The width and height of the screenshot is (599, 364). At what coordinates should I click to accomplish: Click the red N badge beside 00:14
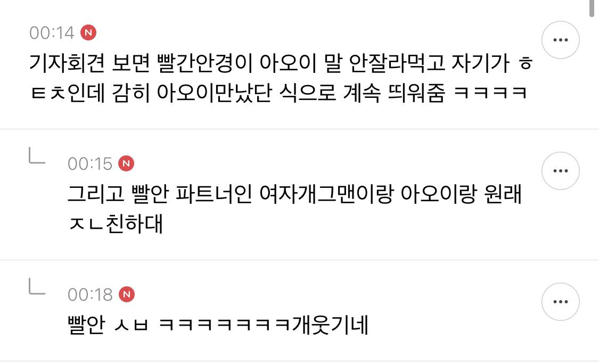(x=88, y=32)
